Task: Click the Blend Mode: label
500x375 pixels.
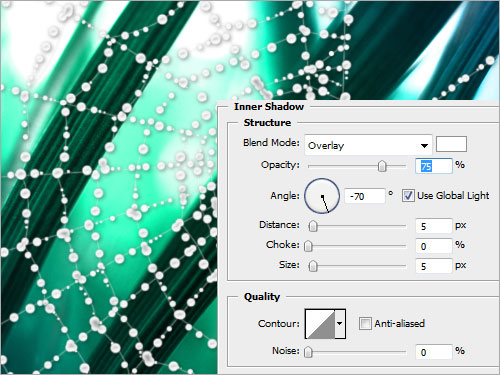Action: [x=271, y=143]
